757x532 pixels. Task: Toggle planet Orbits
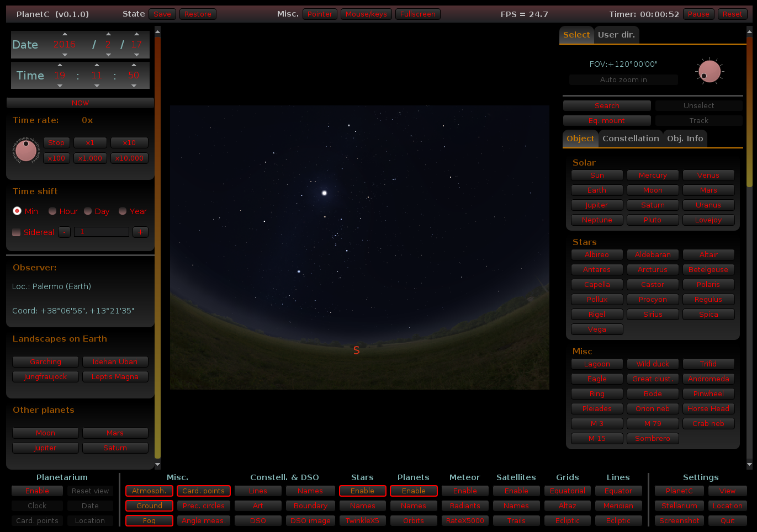click(414, 521)
